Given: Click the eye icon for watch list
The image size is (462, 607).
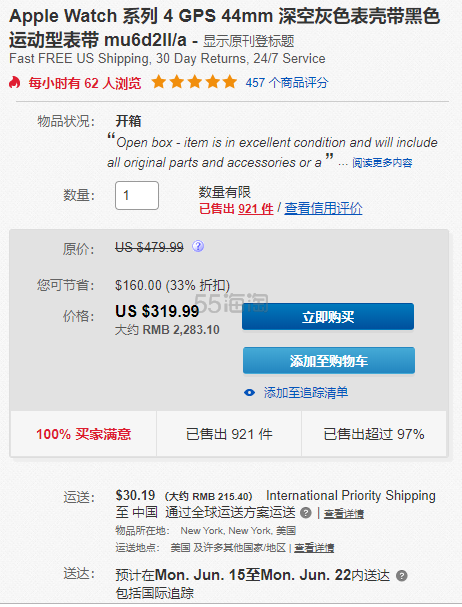Looking at the screenshot, I should 249,393.
